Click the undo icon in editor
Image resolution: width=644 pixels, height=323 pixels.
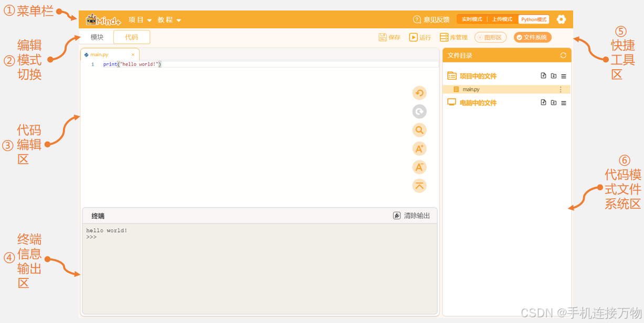pos(419,93)
